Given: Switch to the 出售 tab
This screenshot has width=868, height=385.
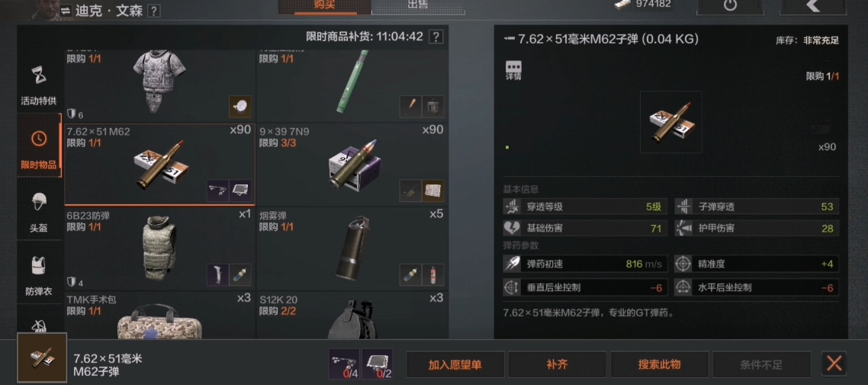Looking at the screenshot, I should tap(417, 6).
